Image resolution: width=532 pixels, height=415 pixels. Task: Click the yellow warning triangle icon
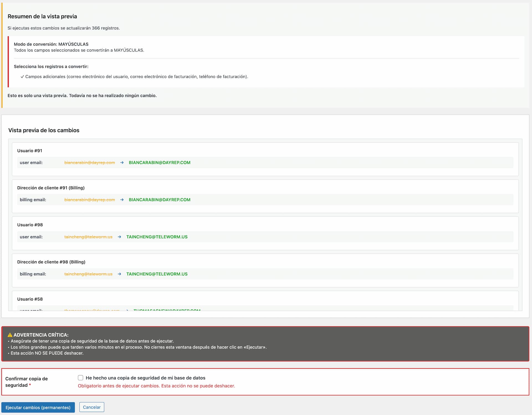(10, 335)
